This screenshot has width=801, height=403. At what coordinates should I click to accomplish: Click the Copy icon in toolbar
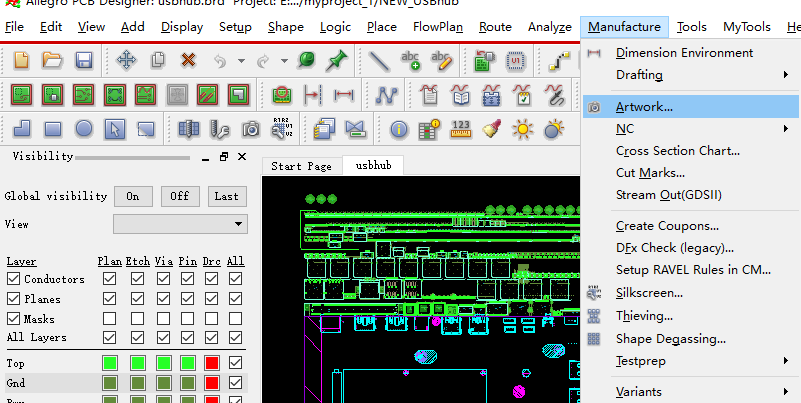(x=158, y=60)
